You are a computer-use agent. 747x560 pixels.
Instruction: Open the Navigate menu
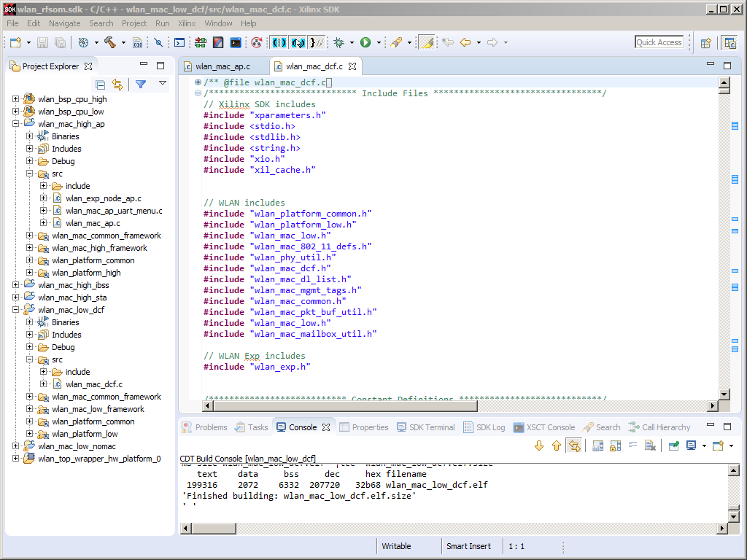coord(64,23)
